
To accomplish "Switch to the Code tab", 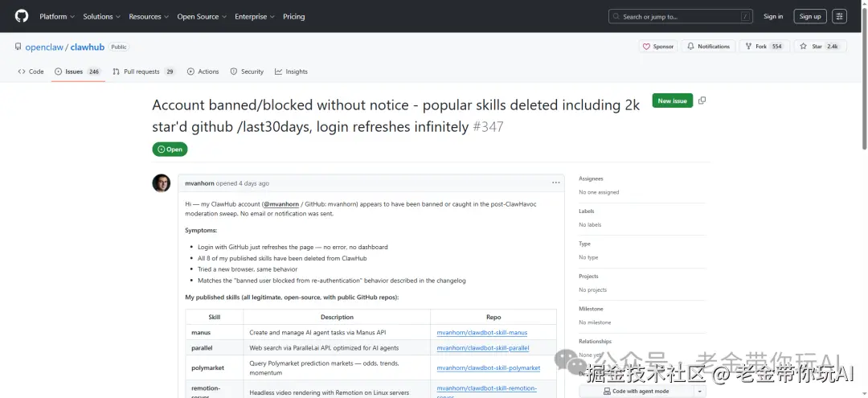I will click(31, 72).
